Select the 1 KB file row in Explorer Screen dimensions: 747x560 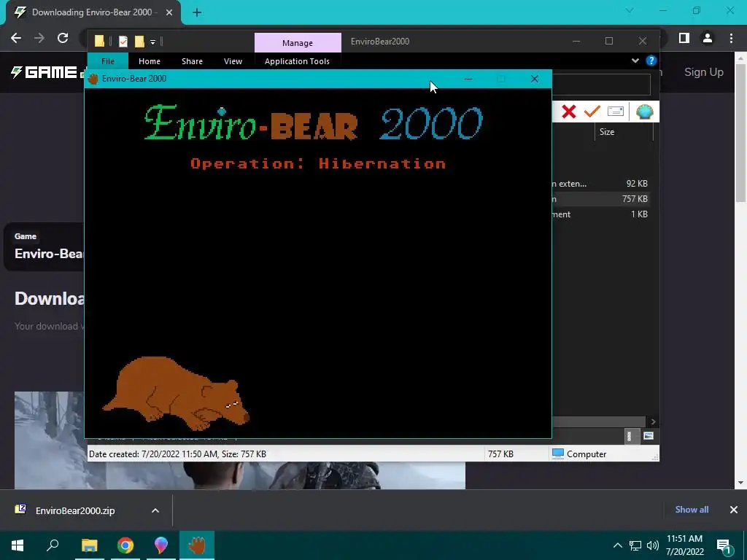pyautogui.click(x=601, y=214)
